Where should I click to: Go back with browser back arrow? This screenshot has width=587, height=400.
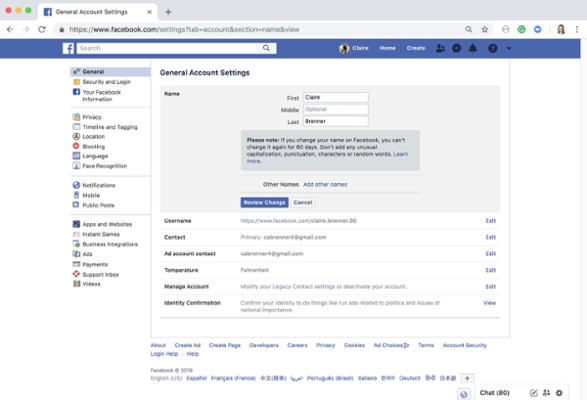10,29
